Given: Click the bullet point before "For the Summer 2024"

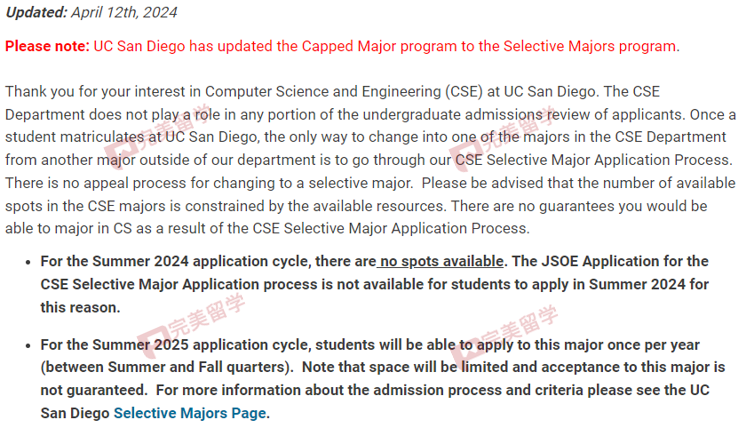Looking at the screenshot, I should click(28, 262).
